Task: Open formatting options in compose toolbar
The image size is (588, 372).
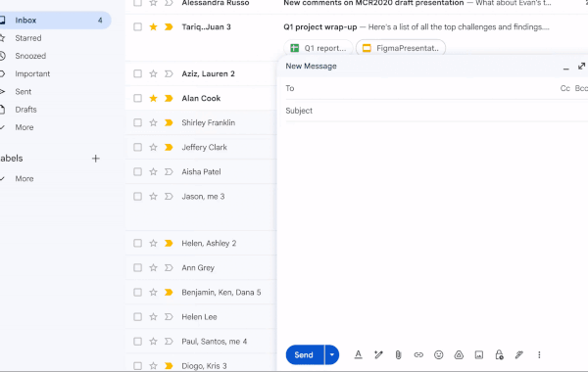Action: point(358,354)
